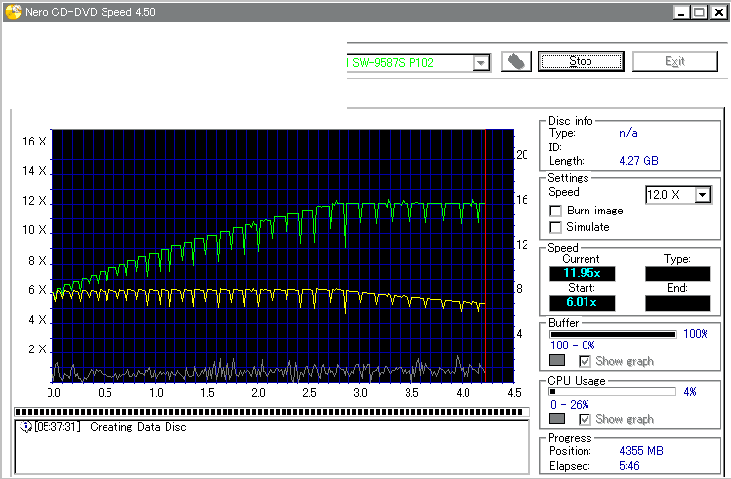Toggle Show graph under CPU Usage

point(585,418)
